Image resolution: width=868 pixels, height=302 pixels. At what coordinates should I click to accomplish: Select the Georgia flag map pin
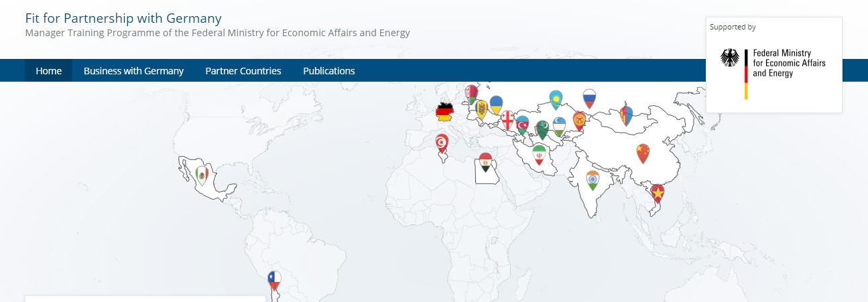508,119
